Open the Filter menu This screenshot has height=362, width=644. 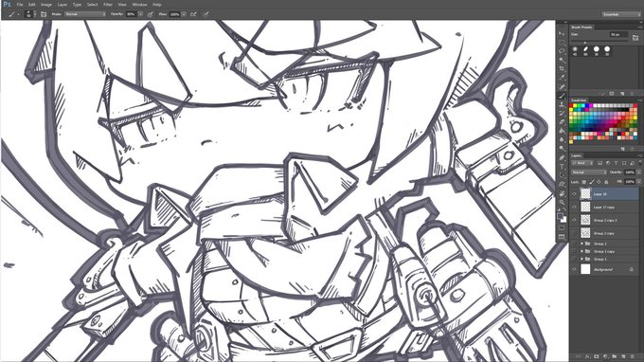108,5
